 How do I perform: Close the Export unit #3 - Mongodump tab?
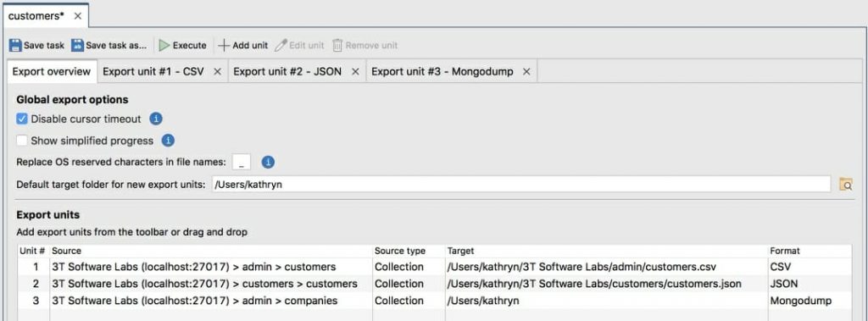[526, 71]
